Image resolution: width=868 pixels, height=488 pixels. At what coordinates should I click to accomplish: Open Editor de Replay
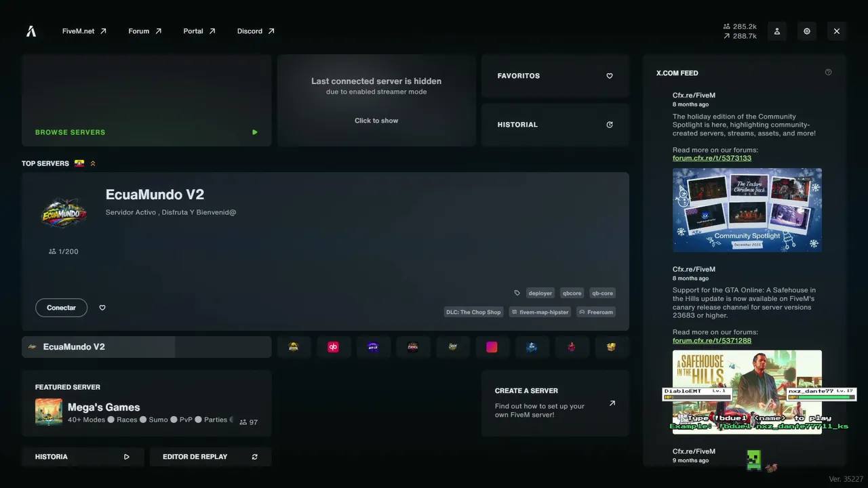(211, 457)
